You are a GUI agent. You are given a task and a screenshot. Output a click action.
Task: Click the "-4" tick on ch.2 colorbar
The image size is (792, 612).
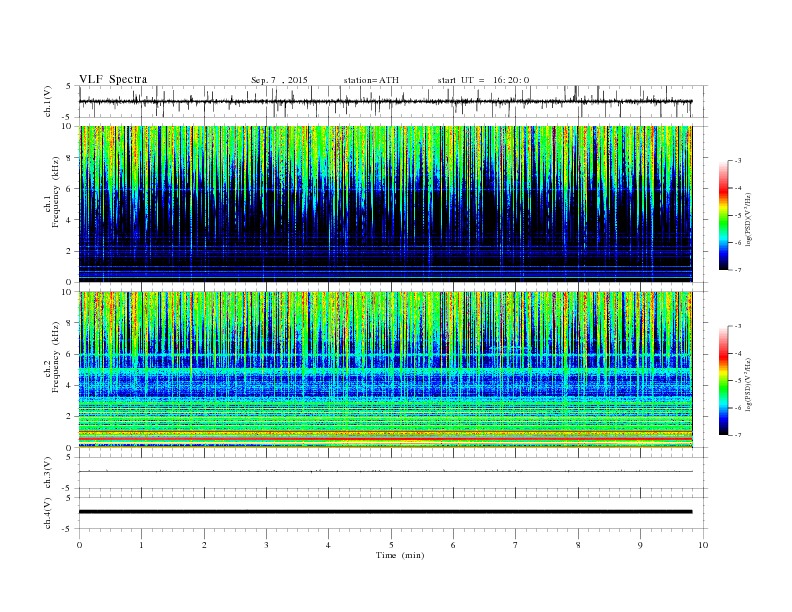[x=737, y=353]
